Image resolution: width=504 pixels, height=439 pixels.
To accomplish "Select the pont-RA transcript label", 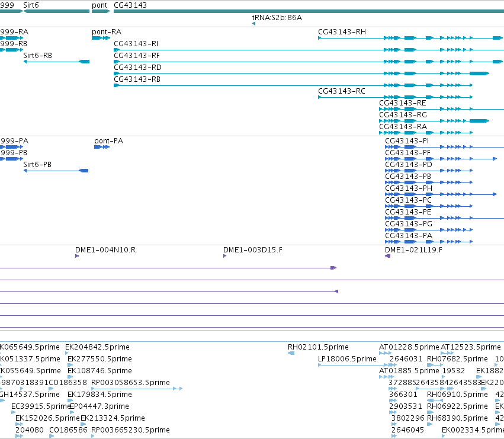I will coord(107,32).
